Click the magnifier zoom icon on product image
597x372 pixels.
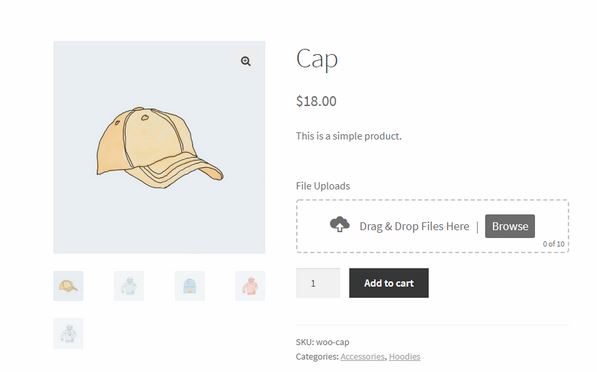(246, 61)
